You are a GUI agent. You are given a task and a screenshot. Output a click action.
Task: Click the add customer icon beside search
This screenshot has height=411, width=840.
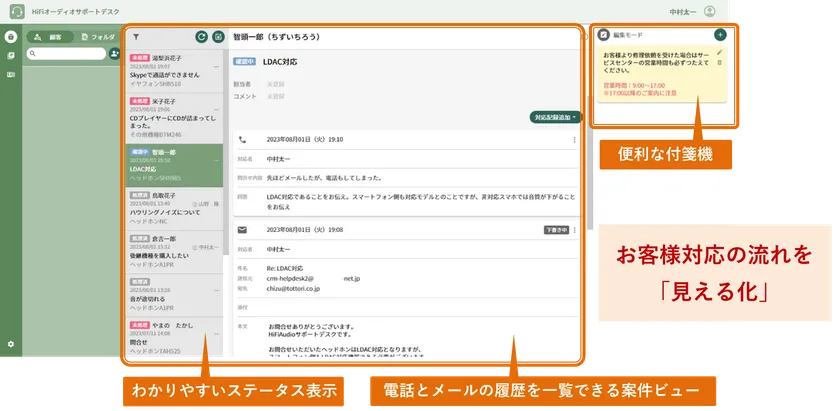(x=113, y=54)
